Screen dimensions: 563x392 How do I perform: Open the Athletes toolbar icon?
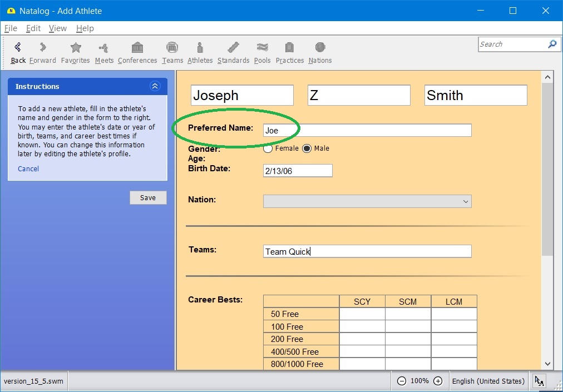tap(200, 48)
